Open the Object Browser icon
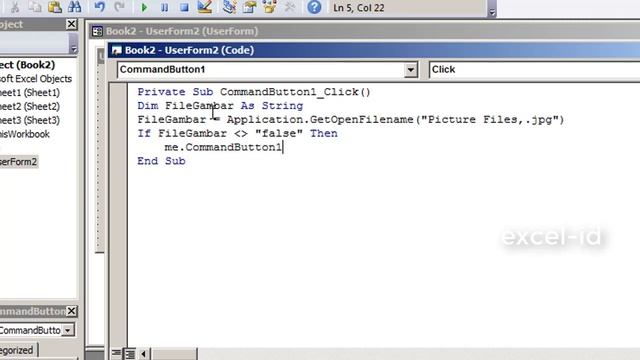640x360 pixels. [x=269, y=7]
